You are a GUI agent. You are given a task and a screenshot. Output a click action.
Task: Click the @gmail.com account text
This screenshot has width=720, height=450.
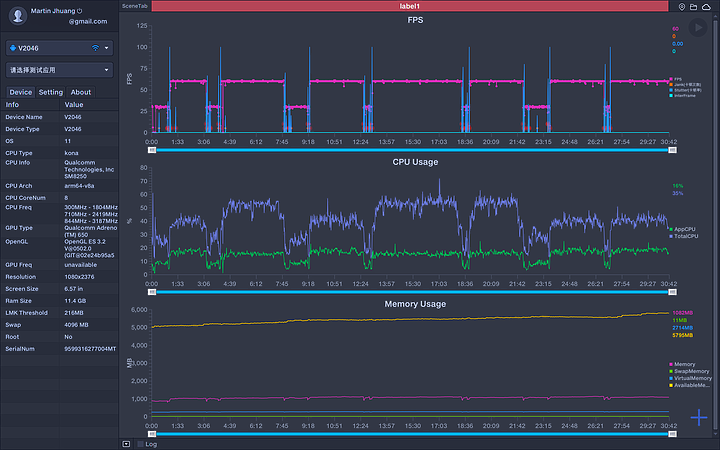click(88, 21)
